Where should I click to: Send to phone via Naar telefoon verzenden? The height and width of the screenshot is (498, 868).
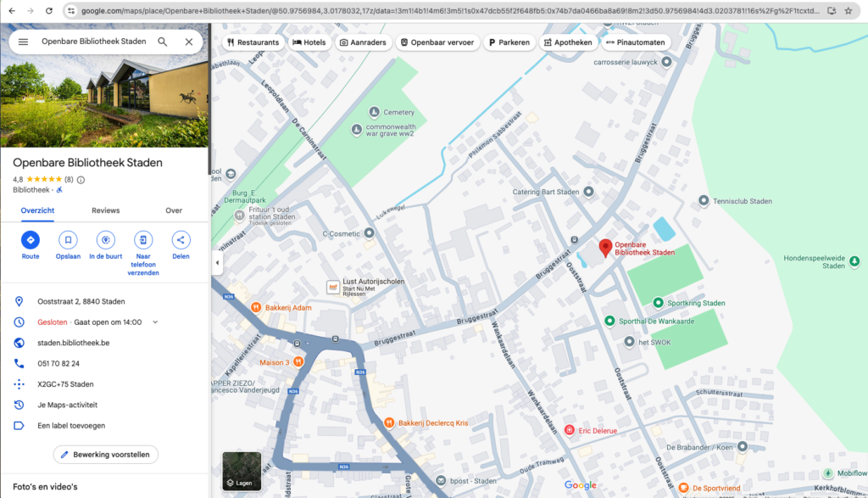click(x=143, y=240)
